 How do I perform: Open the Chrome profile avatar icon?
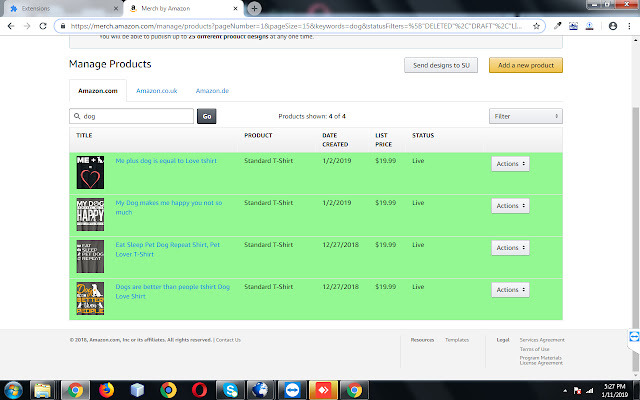click(x=613, y=26)
